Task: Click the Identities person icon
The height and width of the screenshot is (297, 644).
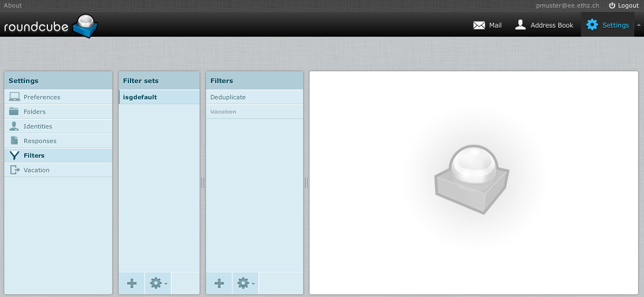Action: (15, 126)
